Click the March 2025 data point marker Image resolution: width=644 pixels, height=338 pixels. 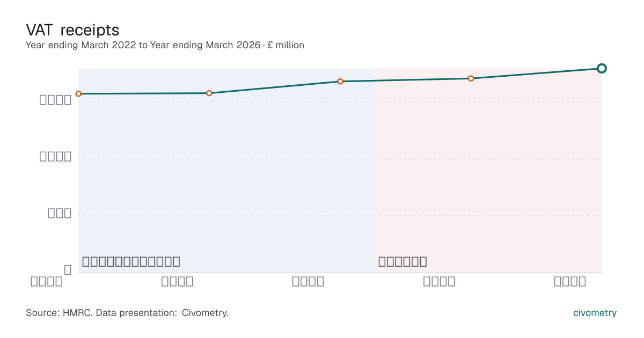(x=471, y=78)
